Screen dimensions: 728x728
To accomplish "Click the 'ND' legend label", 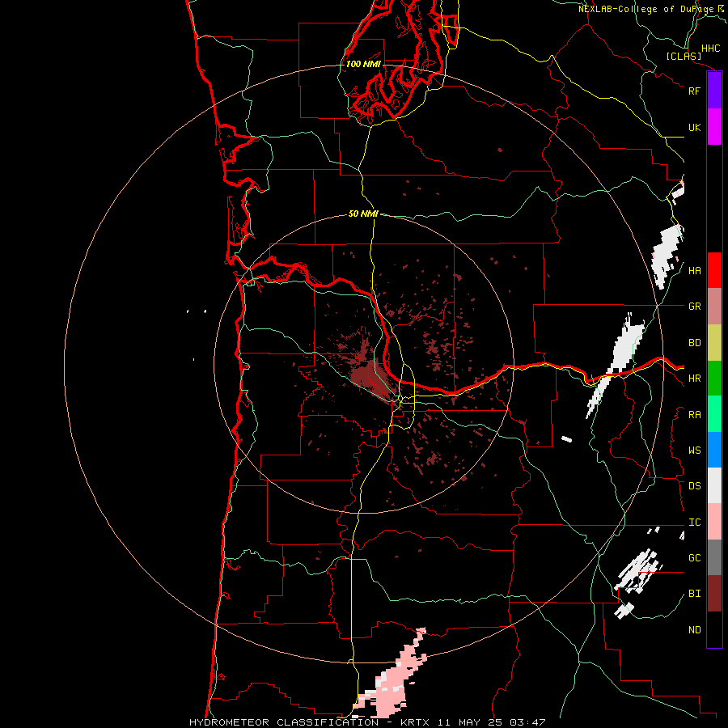I will pyautogui.click(x=694, y=630).
